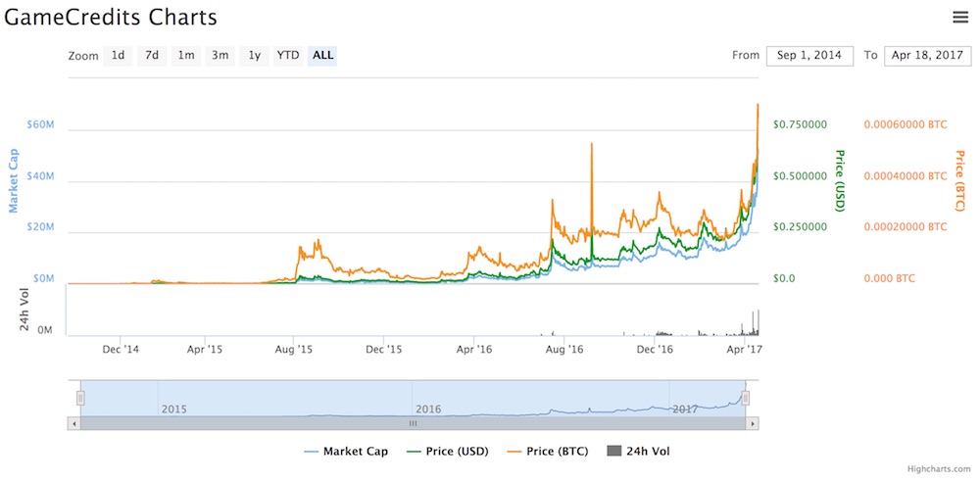
Task: Click the Market Cap axis title
Action: (x=13, y=180)
